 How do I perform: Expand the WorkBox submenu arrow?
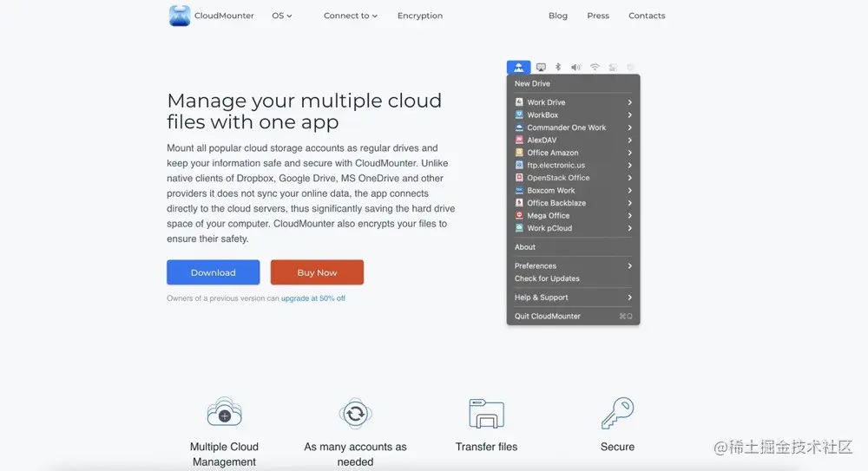629,115
